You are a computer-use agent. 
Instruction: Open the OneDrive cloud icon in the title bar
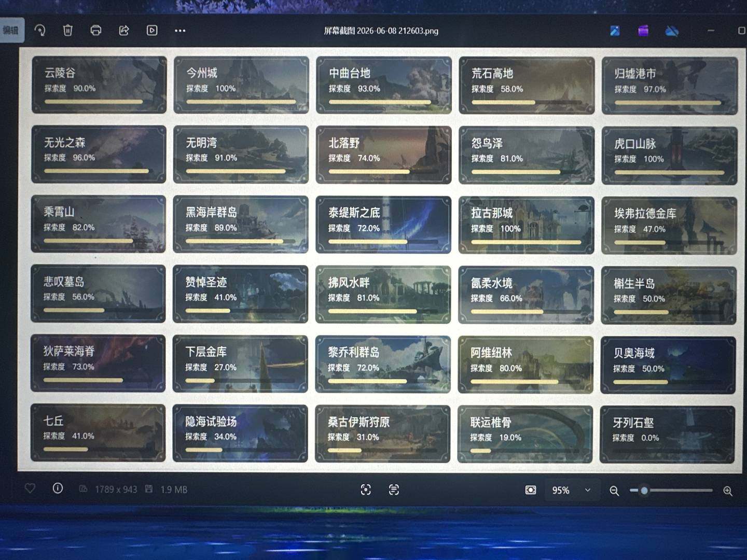coord(672,31)
